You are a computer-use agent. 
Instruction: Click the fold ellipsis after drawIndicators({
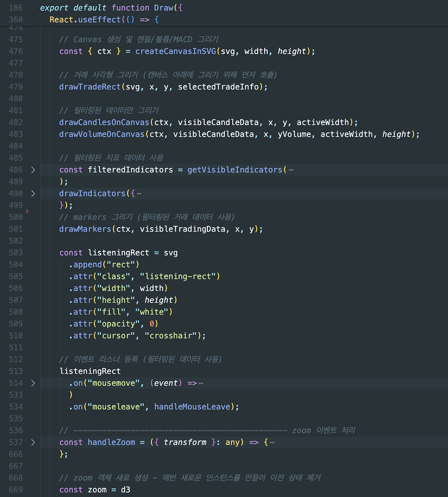pos(139,194)
